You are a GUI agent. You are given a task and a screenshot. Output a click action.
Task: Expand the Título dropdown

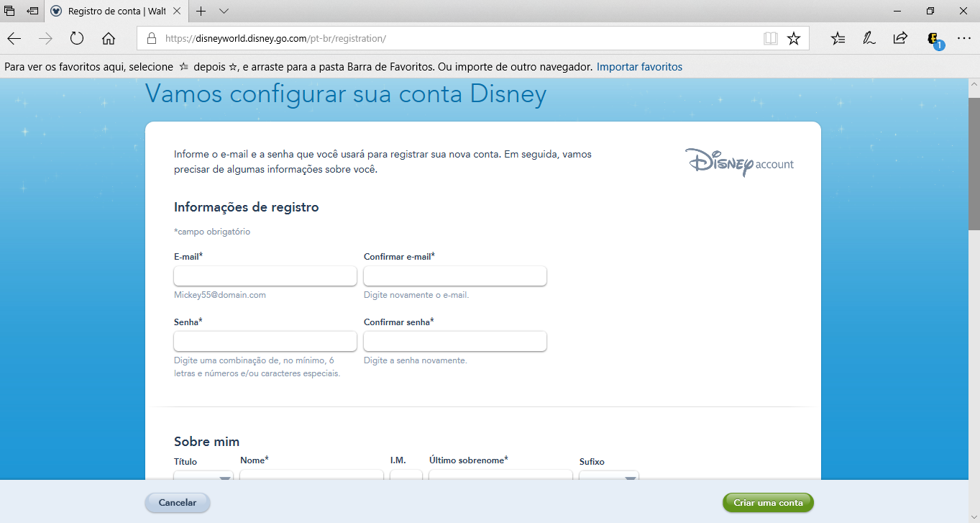coord(203,476)
